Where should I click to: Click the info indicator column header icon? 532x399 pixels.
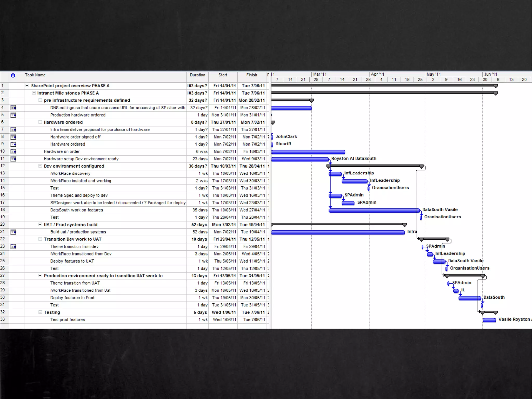(13, 75)
